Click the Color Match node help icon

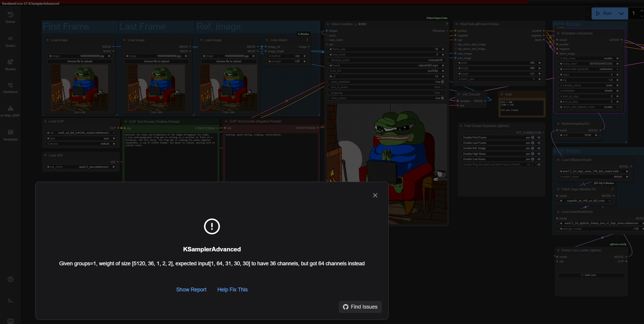[x=307, y=40]
